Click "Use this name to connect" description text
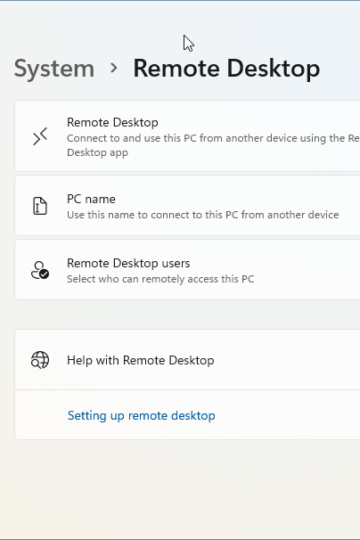Image resolution: width=360 pixels, height=540 pixels. pyautogui.click(x=203, y=215)
